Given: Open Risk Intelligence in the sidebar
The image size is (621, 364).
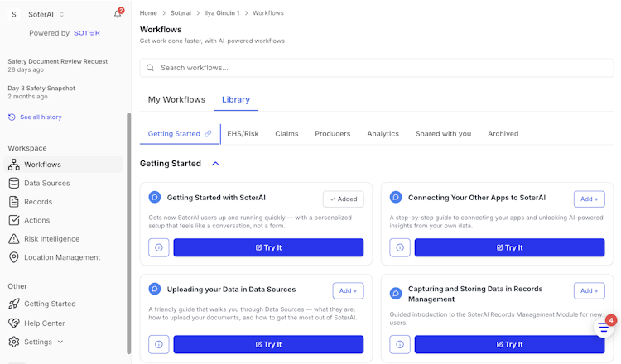Looking at the screenshot, I should (51, 238).
